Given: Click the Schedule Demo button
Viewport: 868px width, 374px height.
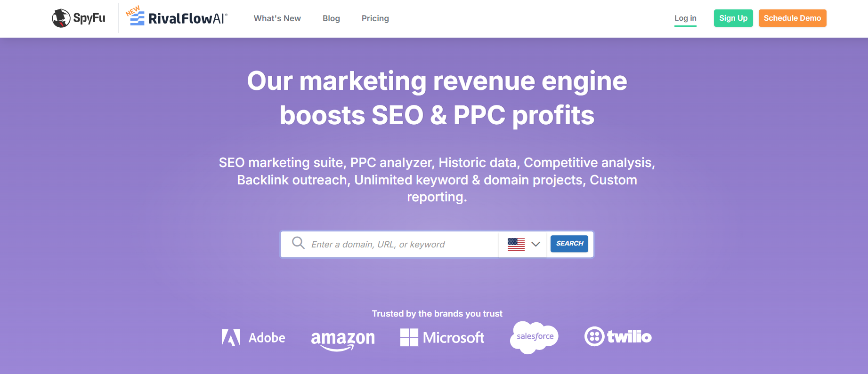Looking at the screenshot, I should 792,18.
